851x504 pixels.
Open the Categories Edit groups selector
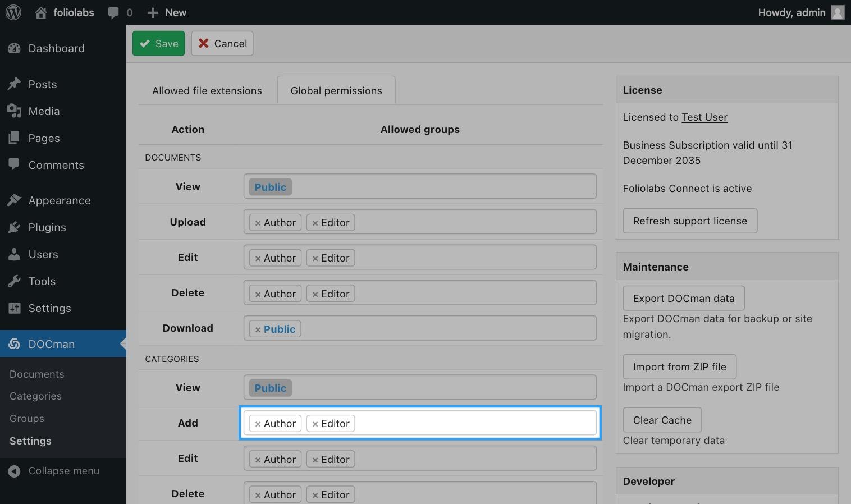[x=420, y=459]
